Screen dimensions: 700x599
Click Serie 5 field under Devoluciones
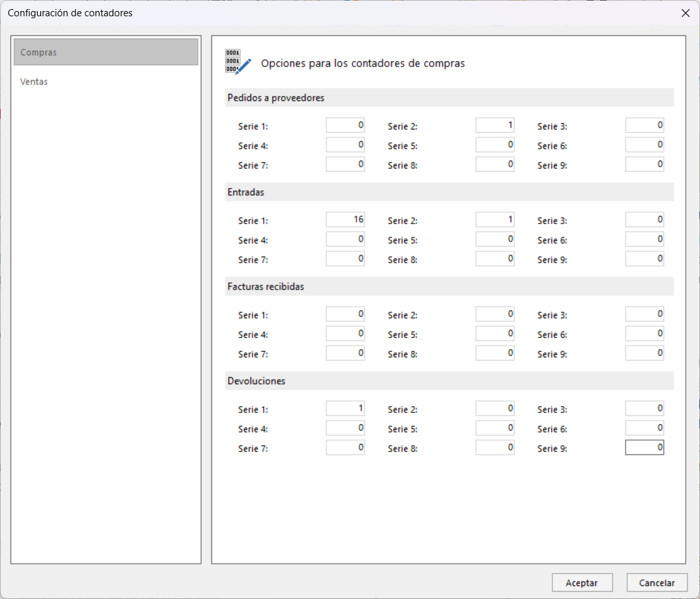pyautogui.click(x=494, y=428)
